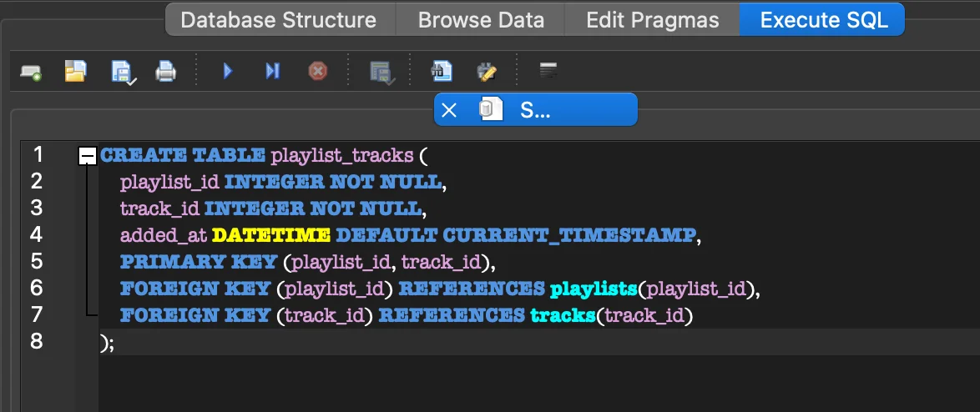
Task: Save the results view
Action: point(381,73)
